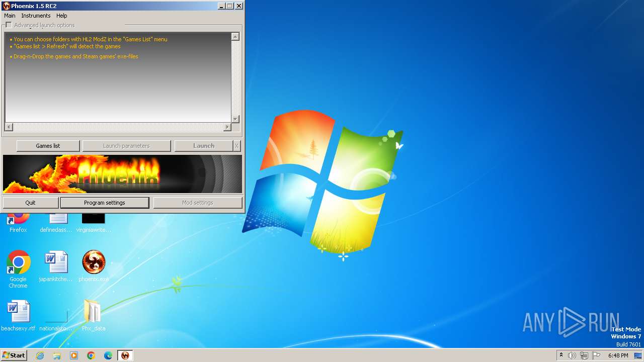Select the Google Chrome desktop shortcut

point(18,269)
